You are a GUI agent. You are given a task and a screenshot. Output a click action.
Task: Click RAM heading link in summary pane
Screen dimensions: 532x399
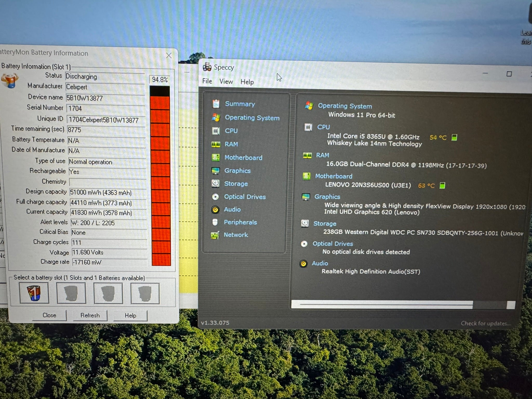(x=323, y=155)
